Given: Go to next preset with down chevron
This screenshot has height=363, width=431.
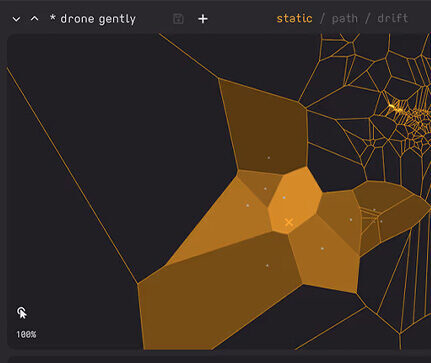Looking at the screenshot, I should click(x=16, y=19).
